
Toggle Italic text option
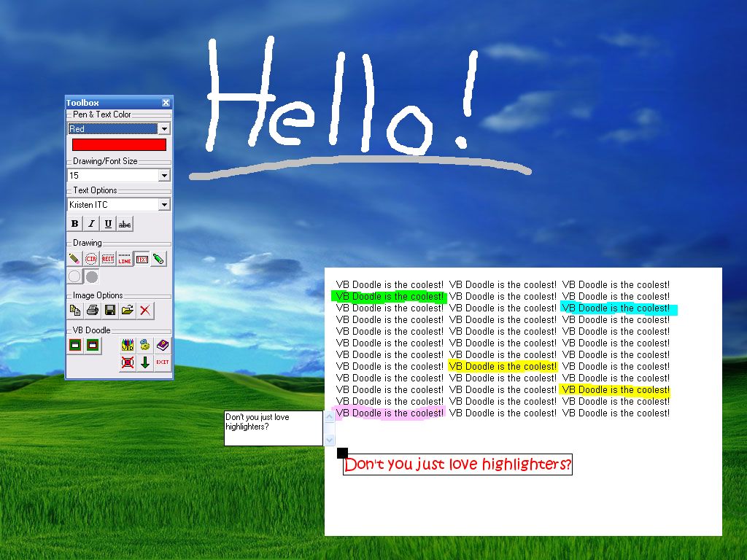tap(91, 224)
